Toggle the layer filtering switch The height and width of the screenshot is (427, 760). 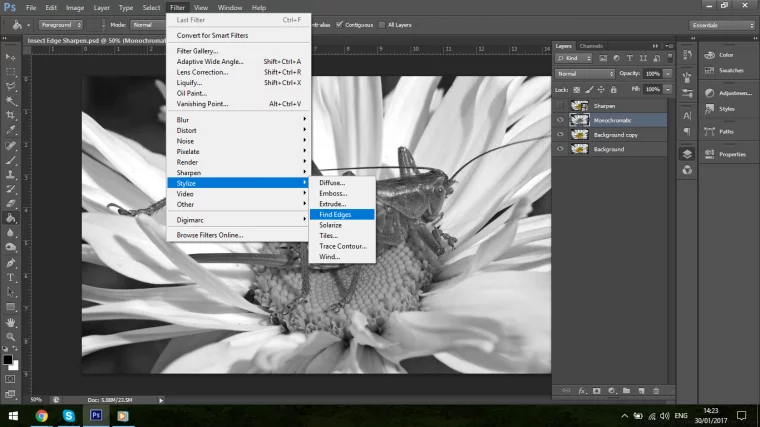click(670, 58)
